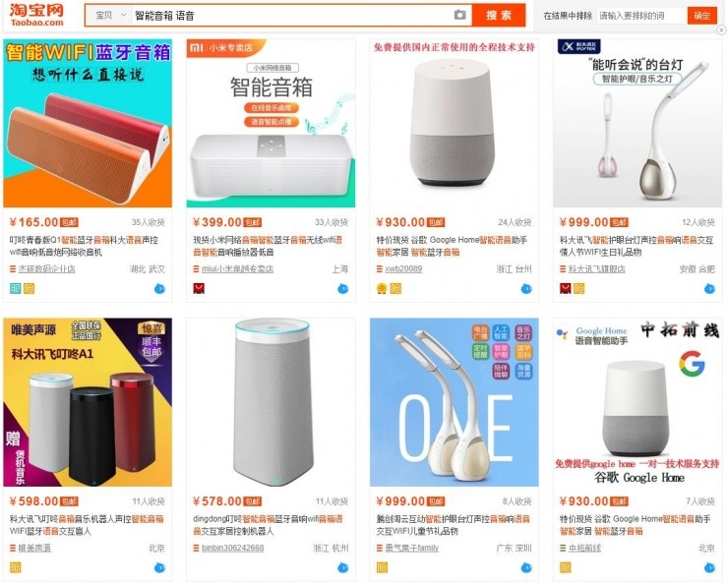Click gold medal seller icon under xwb20089
The image size is (728, 585).
coord(382,288)
